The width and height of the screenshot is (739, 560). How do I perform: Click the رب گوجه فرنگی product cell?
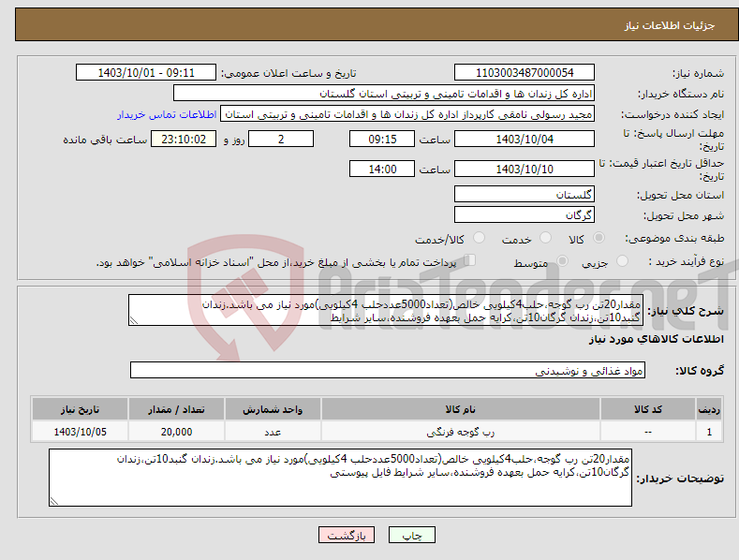461,432
